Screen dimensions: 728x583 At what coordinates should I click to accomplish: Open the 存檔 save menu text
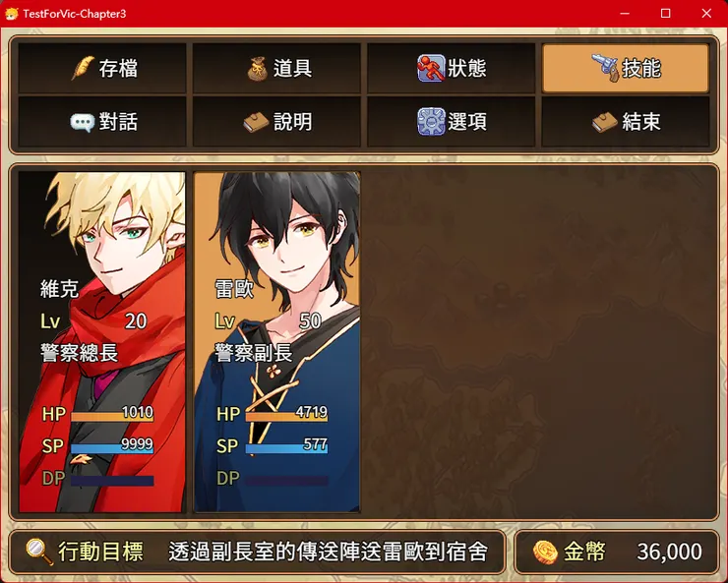[x=118, y=69]
